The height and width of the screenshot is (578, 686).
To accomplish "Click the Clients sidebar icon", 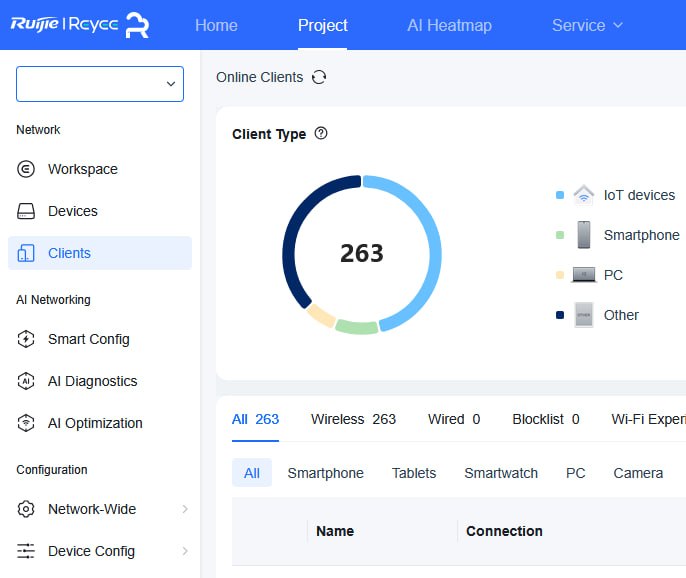I will coord(26,253).
